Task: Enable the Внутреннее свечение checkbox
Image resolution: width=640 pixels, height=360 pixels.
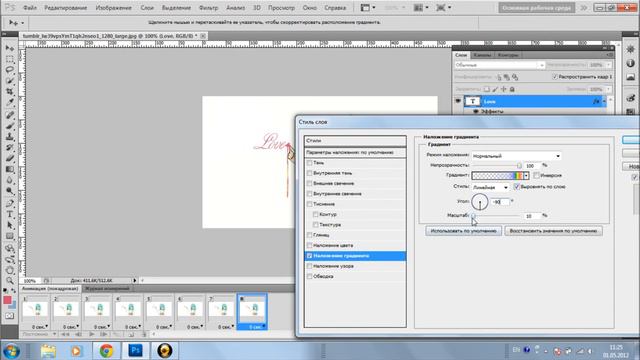Action: [x=309, y=193]
